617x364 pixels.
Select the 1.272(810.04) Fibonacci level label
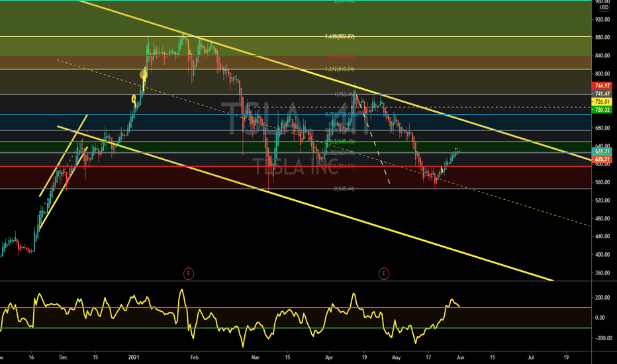[x=340, y=69]
